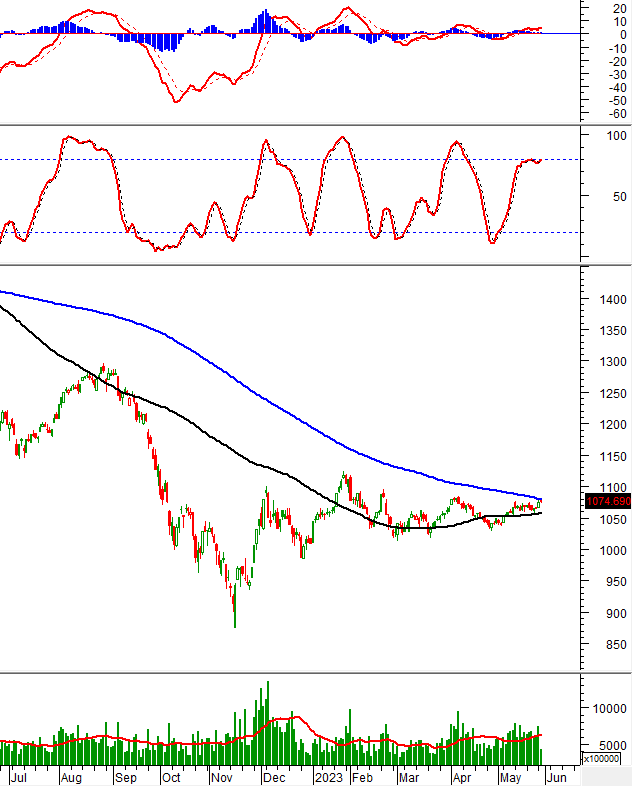Viewport: 632px width, 786px height.
Task: Select the 1400 price axis label
Action: (613, 300)
